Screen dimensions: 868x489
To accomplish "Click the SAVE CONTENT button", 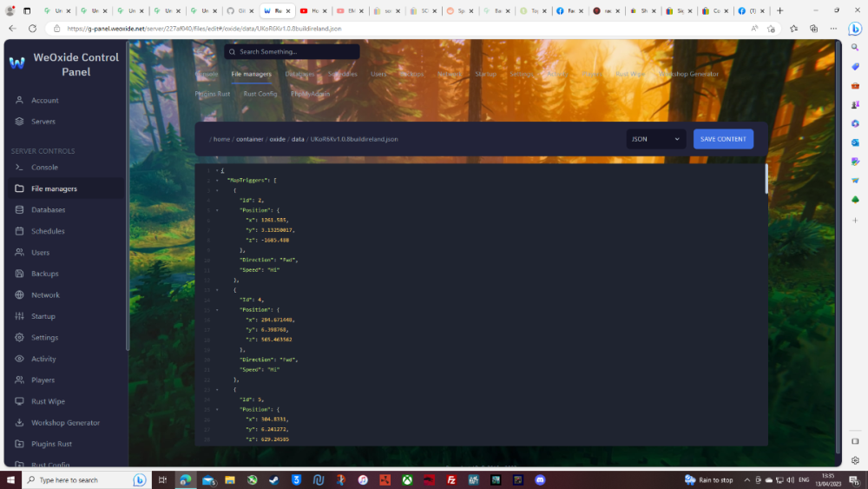I will [x=723, y=139].
